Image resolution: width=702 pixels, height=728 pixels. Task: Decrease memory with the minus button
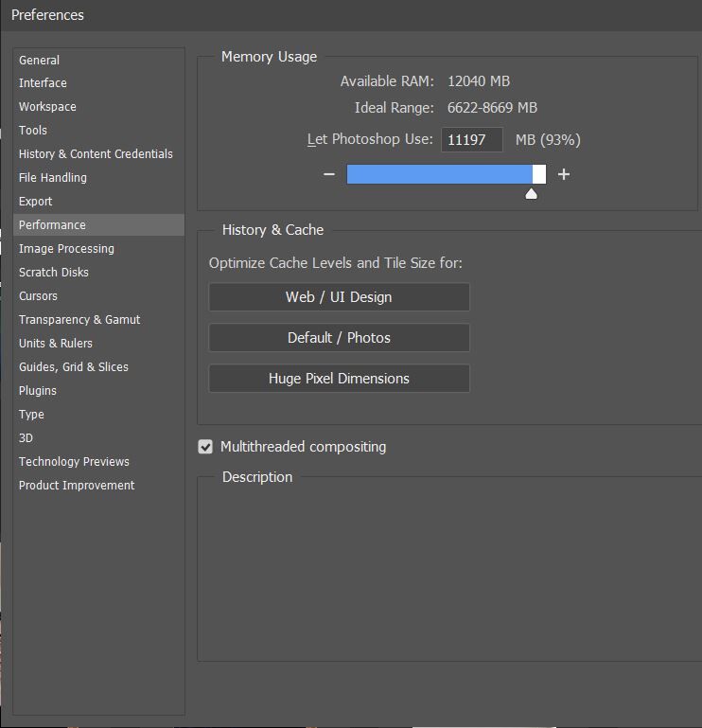[329, 174]
